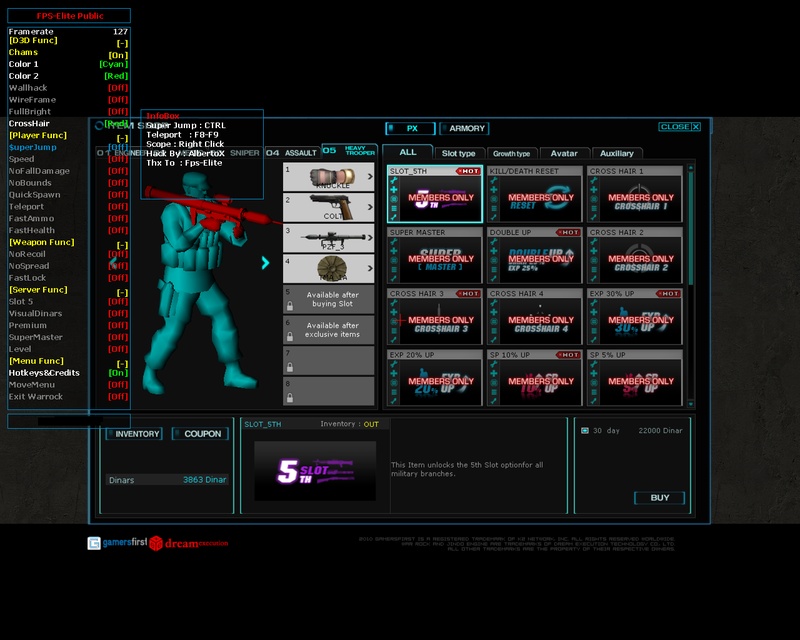Collapse the [Player Func] section
The image size is (800, 640).
(x=122, y=138)
